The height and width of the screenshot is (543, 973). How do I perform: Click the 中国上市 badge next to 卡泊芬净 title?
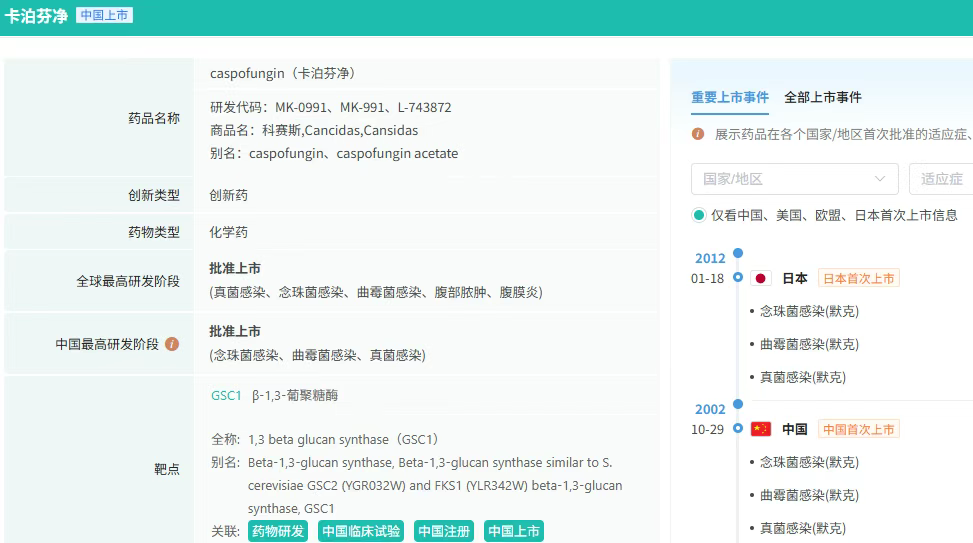coord(104,16)
